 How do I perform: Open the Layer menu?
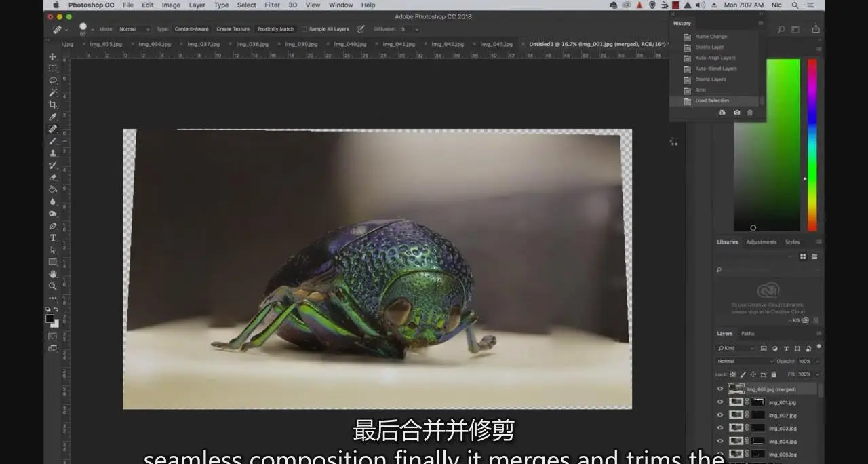tap(197, 5)
